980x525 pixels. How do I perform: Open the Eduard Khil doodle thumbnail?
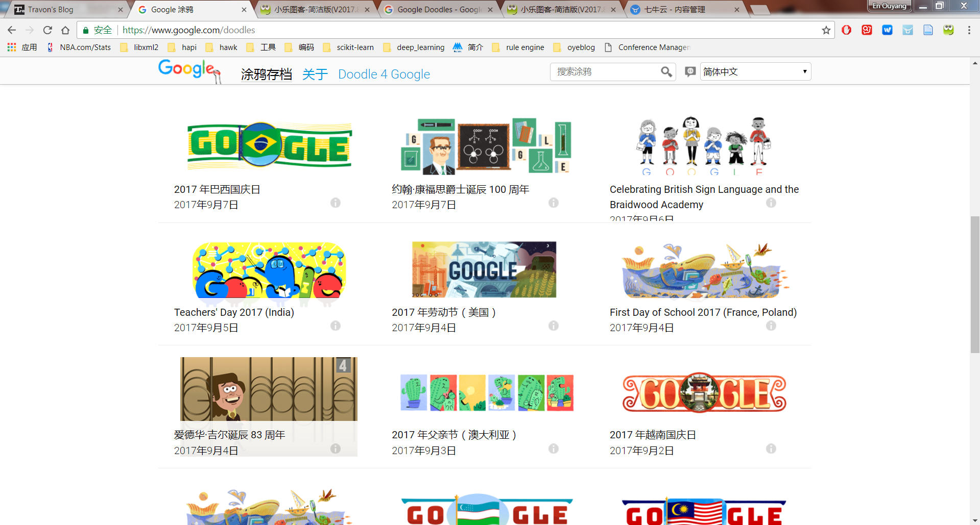click(x=269, y=389)
